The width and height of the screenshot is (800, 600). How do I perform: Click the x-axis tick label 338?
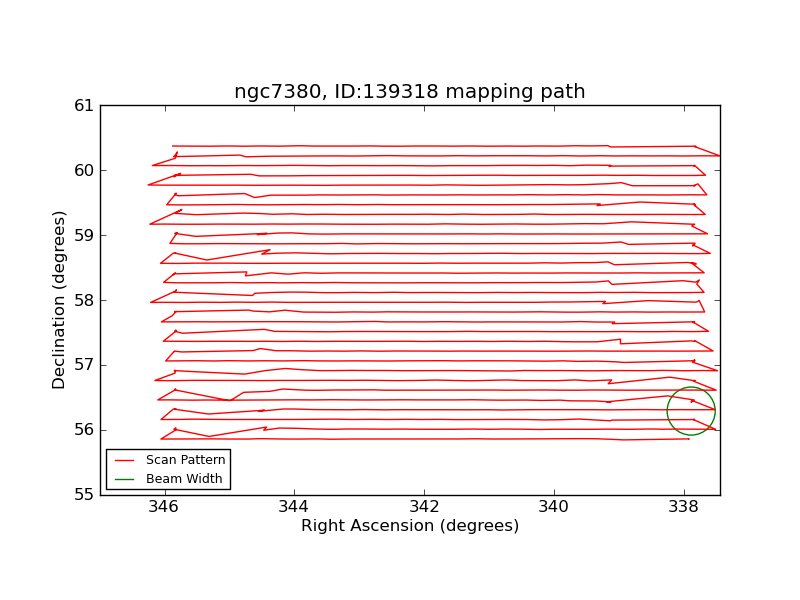(684, 507)
